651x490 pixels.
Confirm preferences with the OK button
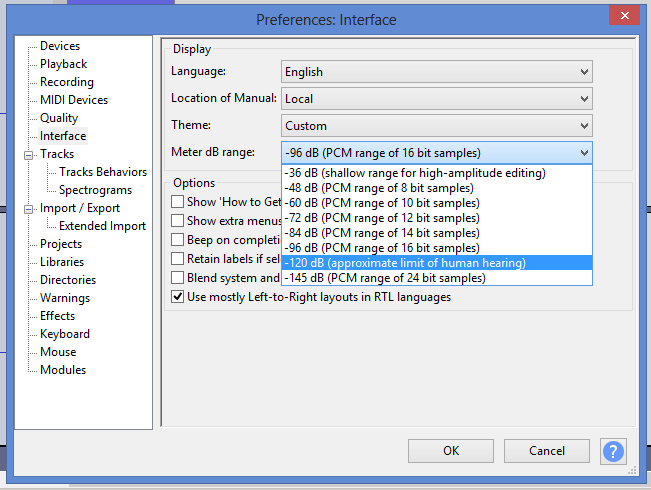451,451
